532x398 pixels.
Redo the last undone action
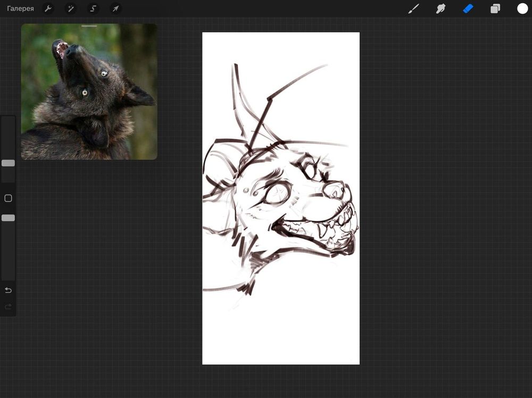pos(8,307)
